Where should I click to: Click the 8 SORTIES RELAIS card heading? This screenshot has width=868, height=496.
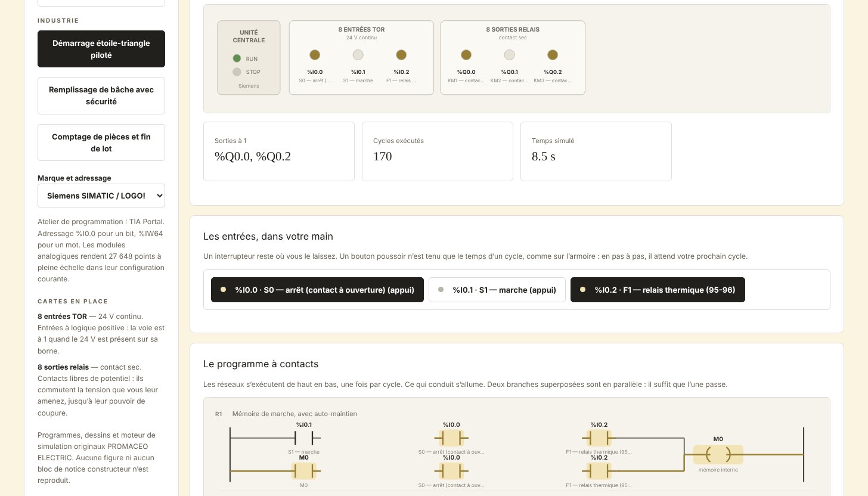point(513,29)
